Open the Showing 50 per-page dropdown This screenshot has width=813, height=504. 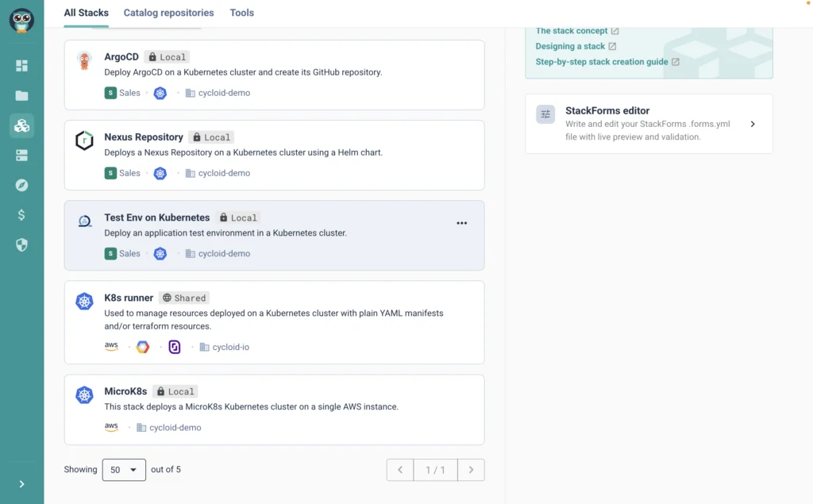click(124, 470)
